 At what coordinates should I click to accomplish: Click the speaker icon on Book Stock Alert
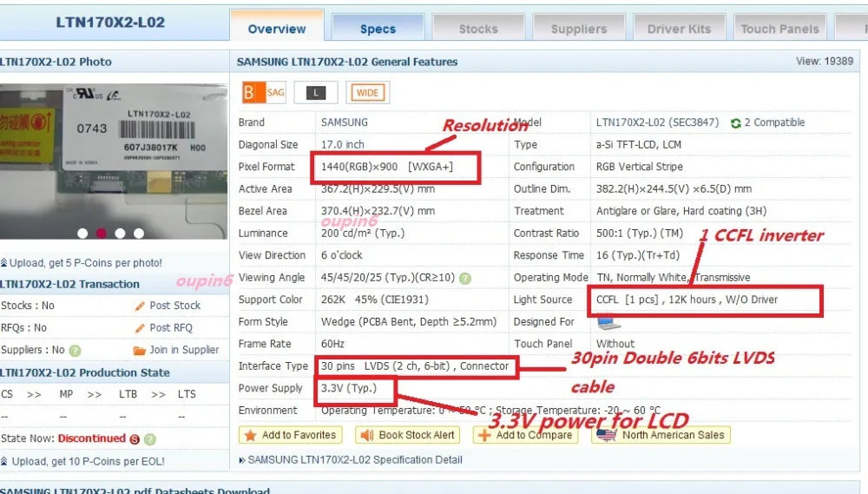(367, 435)
